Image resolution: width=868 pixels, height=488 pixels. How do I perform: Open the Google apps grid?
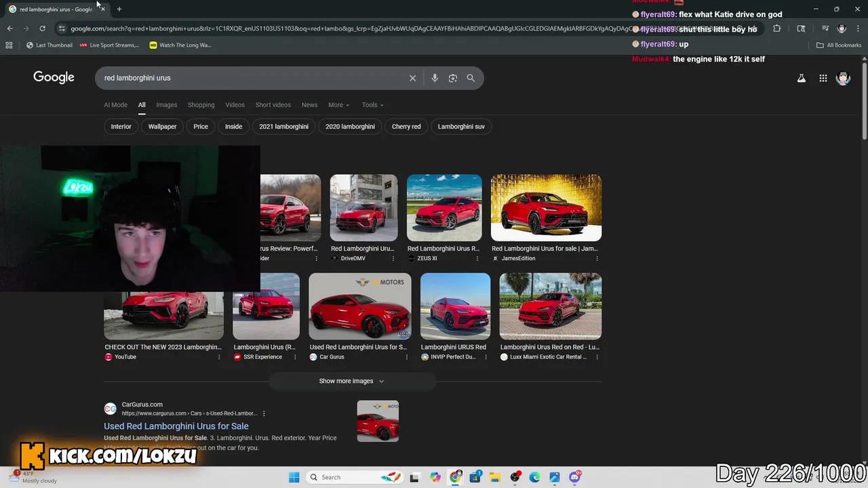823,78
